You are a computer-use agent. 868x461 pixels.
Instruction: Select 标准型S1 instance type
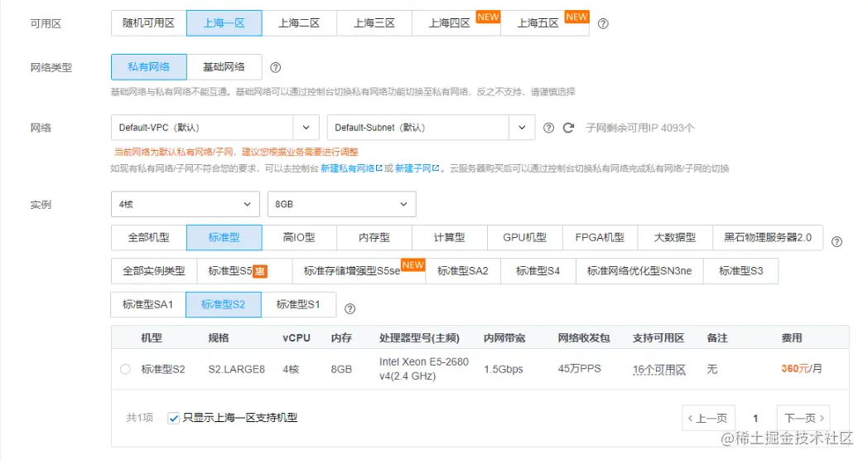click(x=298, y=304)
